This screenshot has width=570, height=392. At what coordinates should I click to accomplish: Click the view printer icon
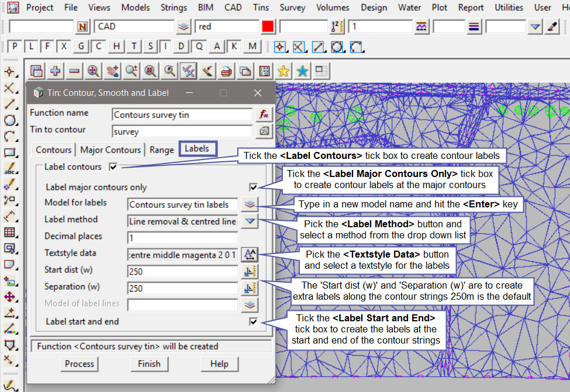pos(226,71)
